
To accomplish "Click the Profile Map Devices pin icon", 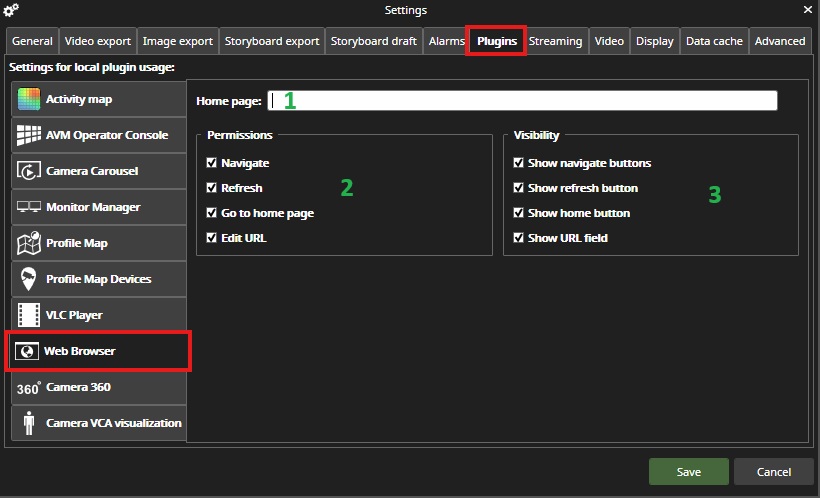I will click(28, 279).
